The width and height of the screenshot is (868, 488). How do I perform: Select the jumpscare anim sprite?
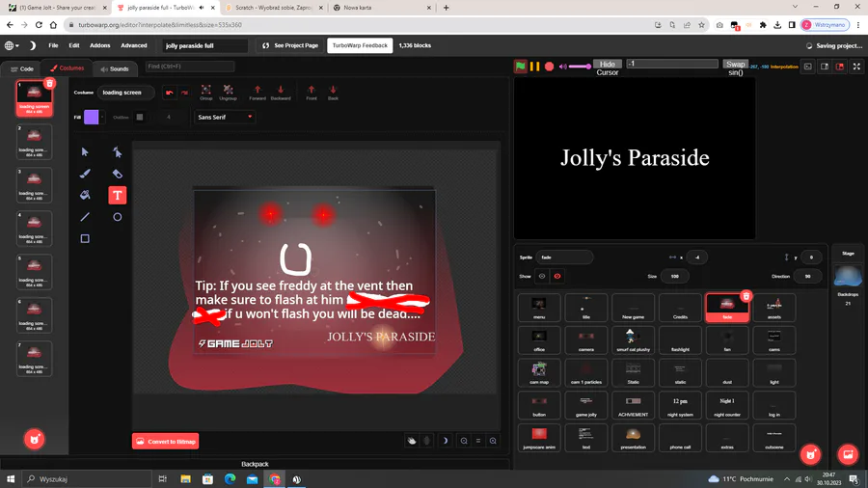539,438
